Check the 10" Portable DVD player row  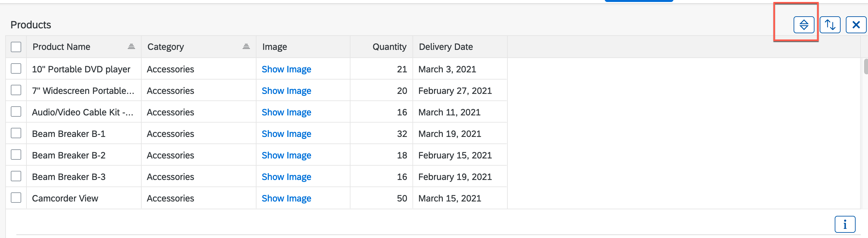click(16, 69)
